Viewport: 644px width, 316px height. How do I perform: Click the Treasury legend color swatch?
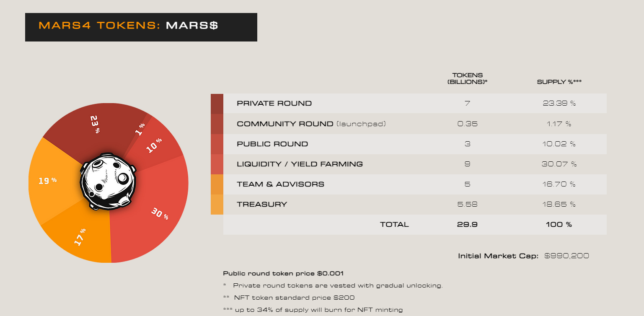[217, 205]
